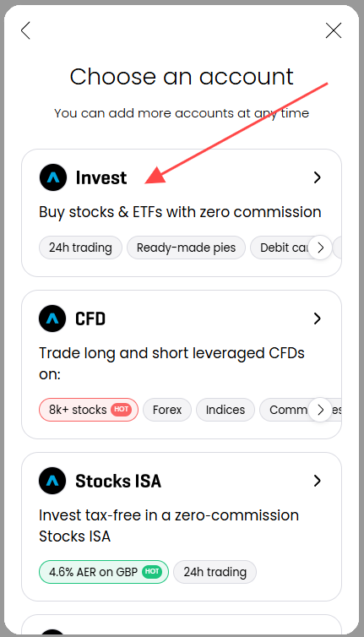
Task: Go back using the top-left arrow
Action: pyautogui.click(x=25, y=30)
